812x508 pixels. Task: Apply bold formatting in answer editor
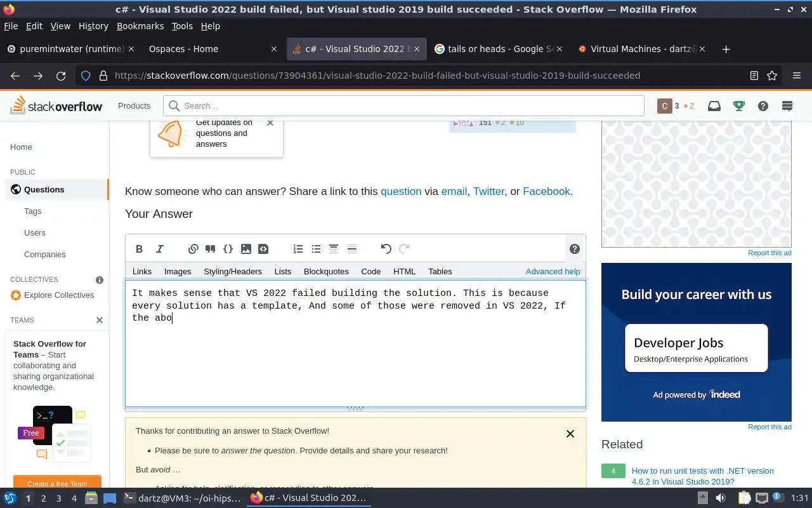pos(140,249)
